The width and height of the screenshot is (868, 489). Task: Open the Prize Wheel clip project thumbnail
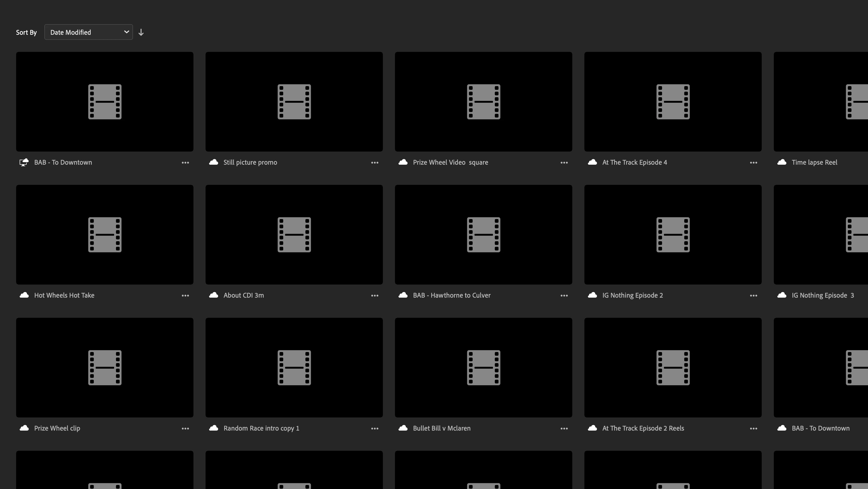click(x=105, y=367)
